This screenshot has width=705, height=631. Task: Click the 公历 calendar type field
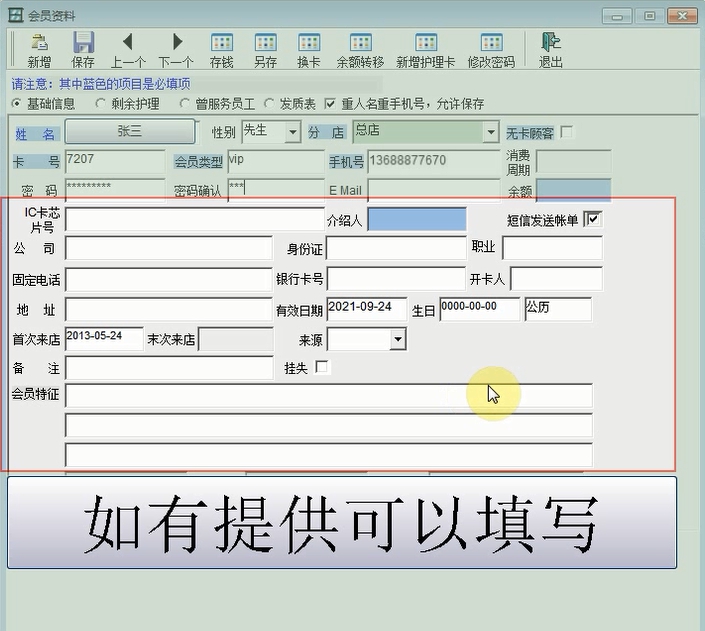coord(558,309)
